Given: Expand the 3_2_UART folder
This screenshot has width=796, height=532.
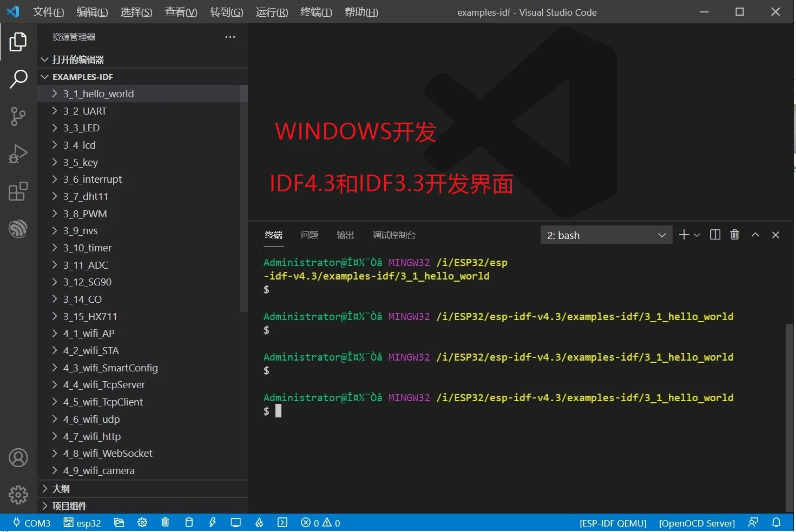Looking at the screenshot, I should (x=84, y=111).
